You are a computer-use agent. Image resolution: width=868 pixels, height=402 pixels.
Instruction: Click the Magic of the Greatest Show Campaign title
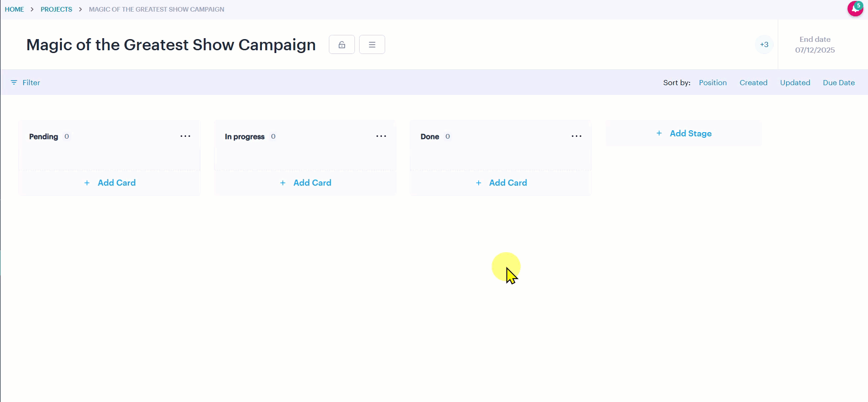[x=171, y=45]
